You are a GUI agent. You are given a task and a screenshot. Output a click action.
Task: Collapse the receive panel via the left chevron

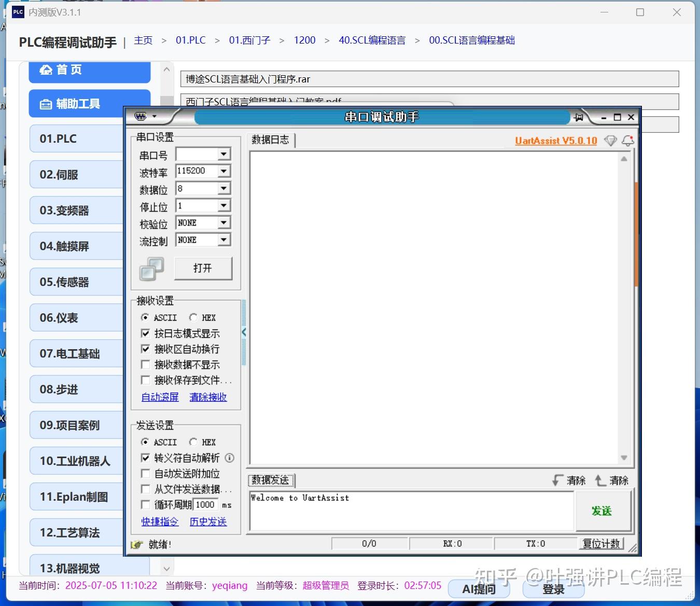(x=244, y=332)
